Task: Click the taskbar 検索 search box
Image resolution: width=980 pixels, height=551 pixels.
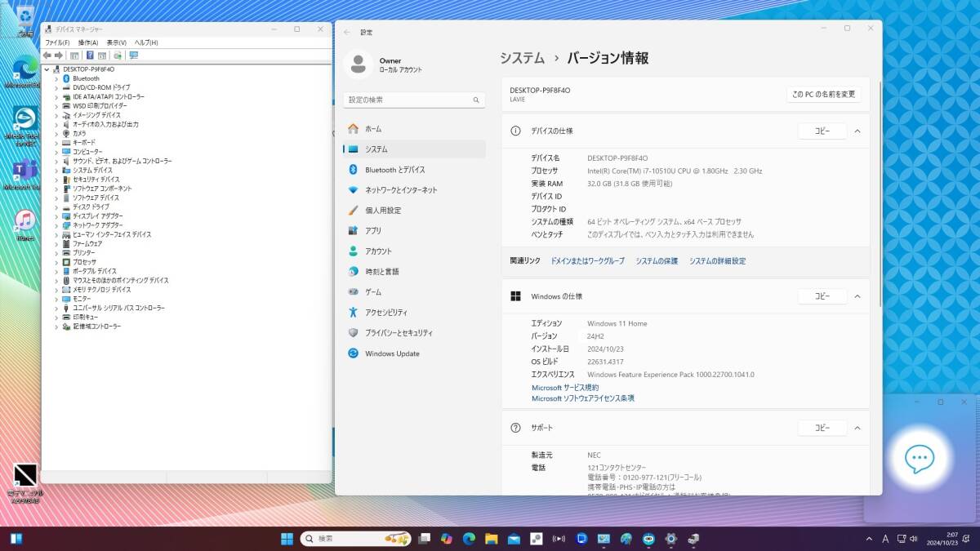Action: [x=356, y=539]
